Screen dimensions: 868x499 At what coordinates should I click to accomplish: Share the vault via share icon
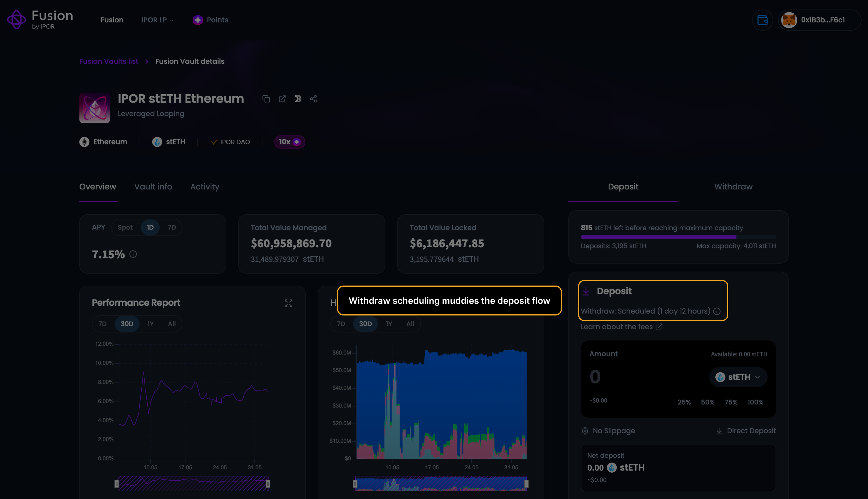tap(313, 99)
